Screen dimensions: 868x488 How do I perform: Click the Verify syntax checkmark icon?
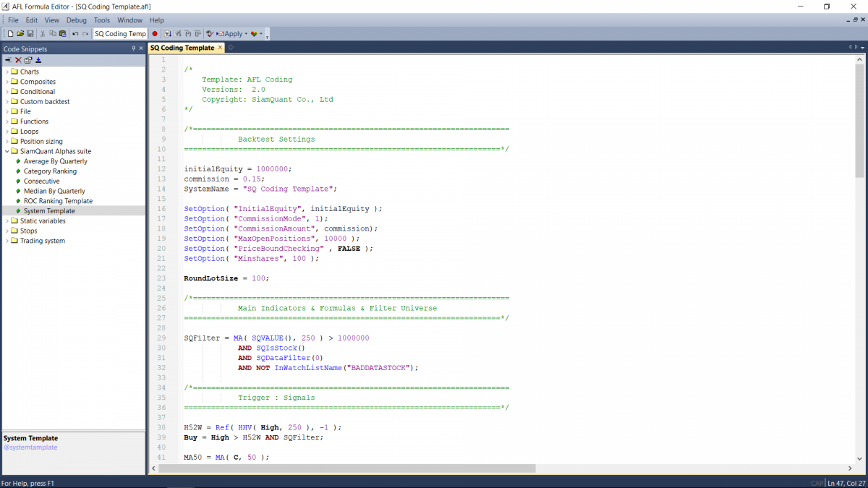click(x=210, y=34)
